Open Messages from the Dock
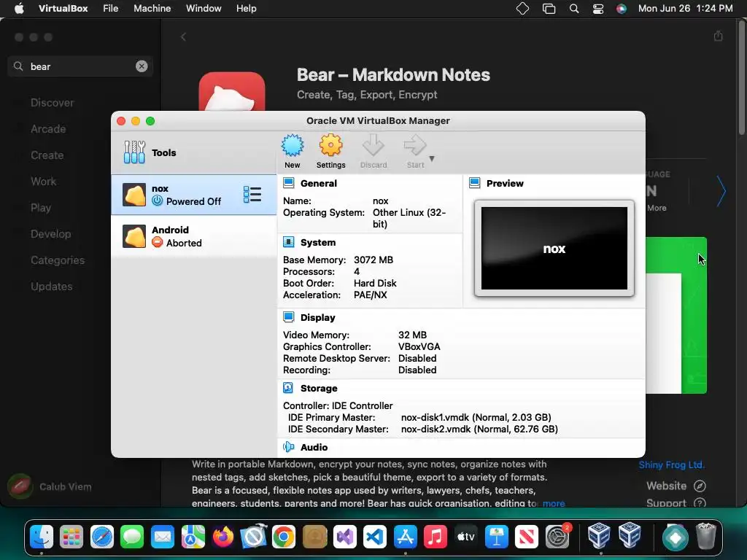The width and height of the screenshot is (747, 560). pos(132,537)
